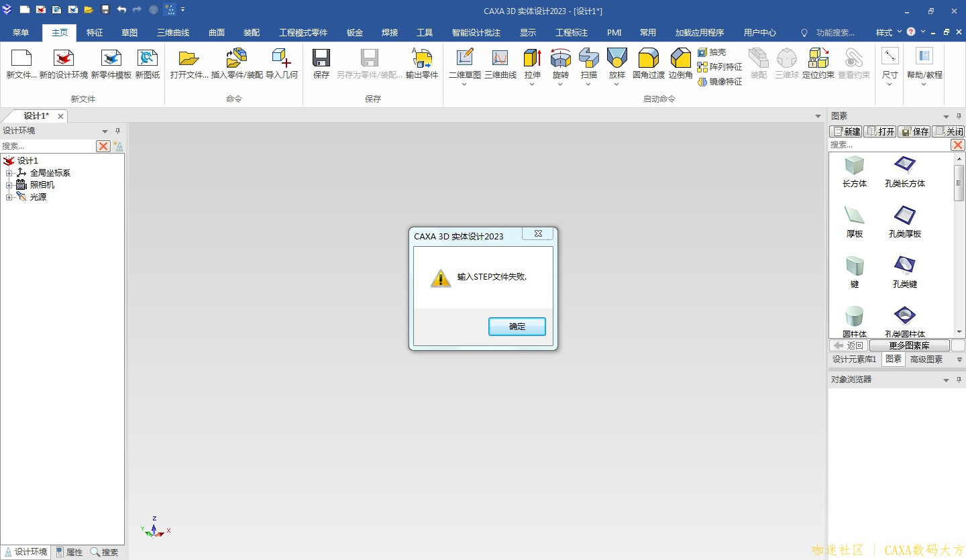This screenshot has width=966, height=560.
Task: Click 镜像特征 mirror feature
Action: pos(720,82)
